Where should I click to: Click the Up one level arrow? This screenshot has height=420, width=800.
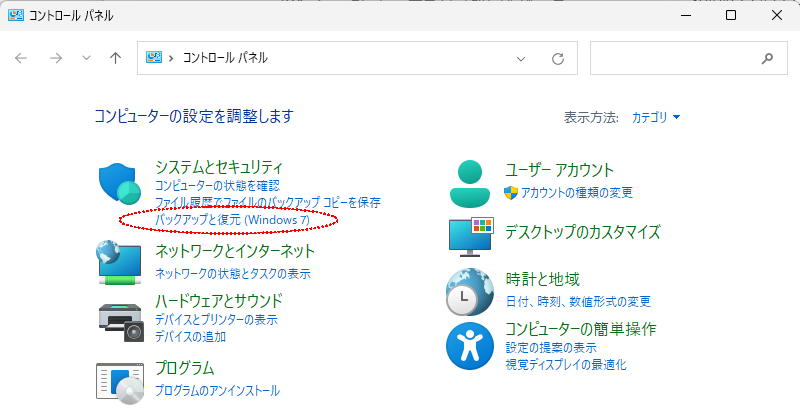(115, 58)
